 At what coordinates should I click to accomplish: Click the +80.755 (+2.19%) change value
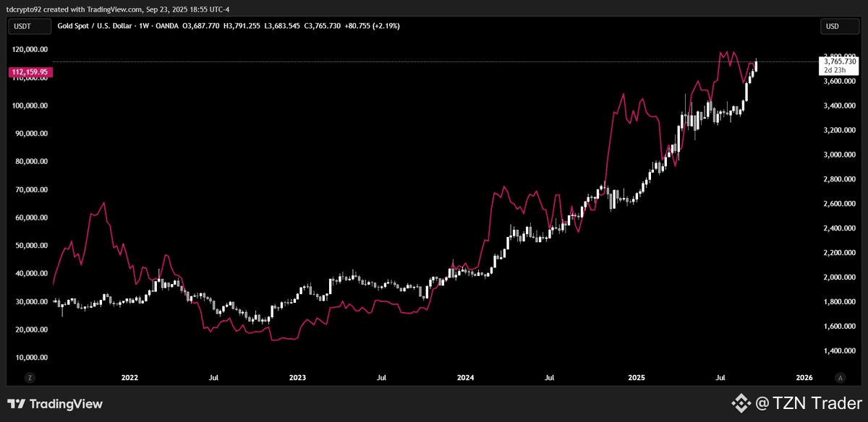pos(373,26)
